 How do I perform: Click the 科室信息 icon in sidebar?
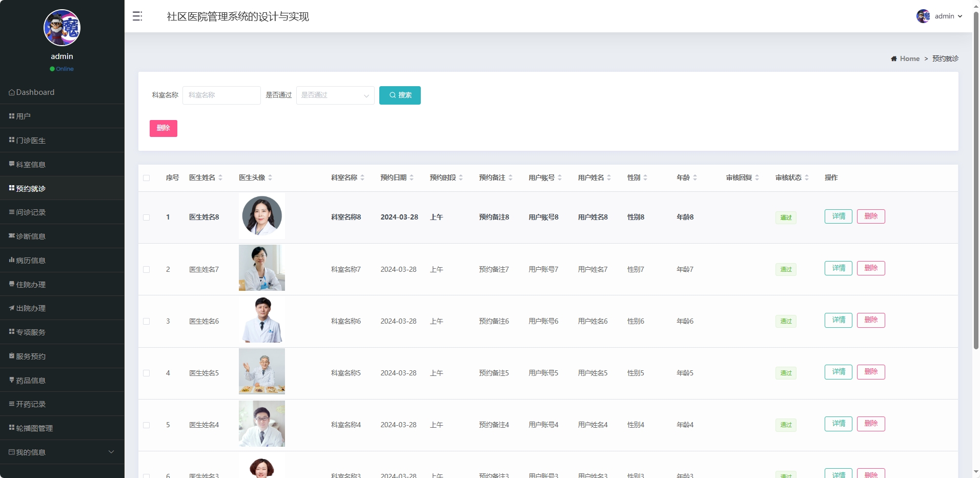tap(12, 164)
